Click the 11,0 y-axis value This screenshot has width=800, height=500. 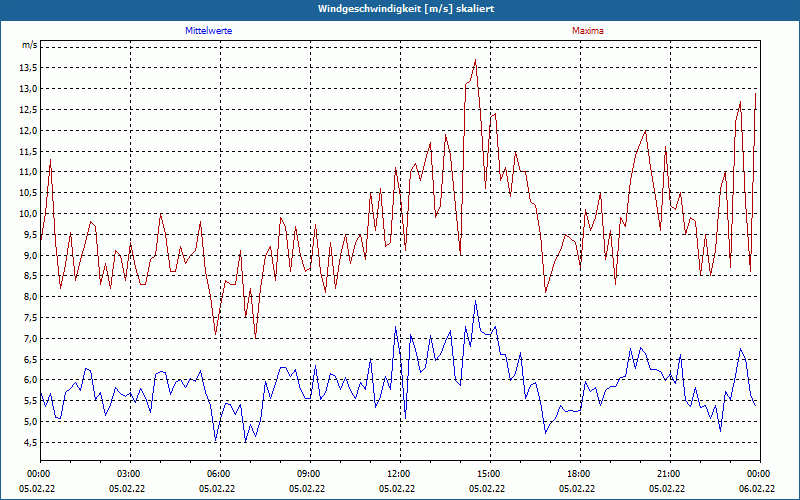(29, 172)
